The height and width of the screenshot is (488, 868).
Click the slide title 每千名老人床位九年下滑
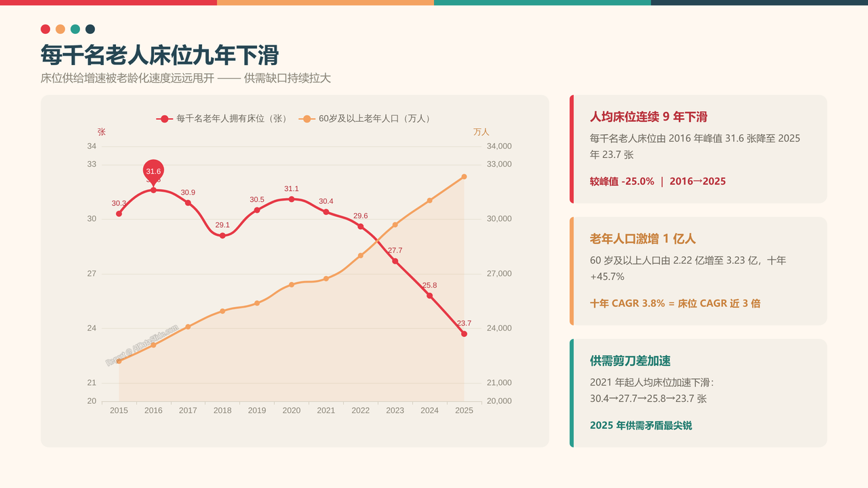[159, 55]
